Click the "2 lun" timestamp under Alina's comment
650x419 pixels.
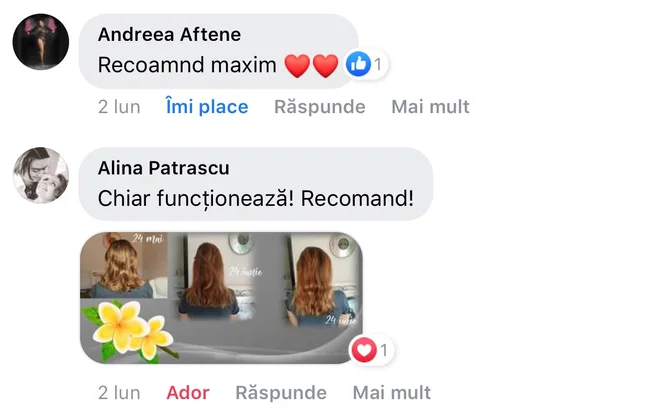(119, 392)
